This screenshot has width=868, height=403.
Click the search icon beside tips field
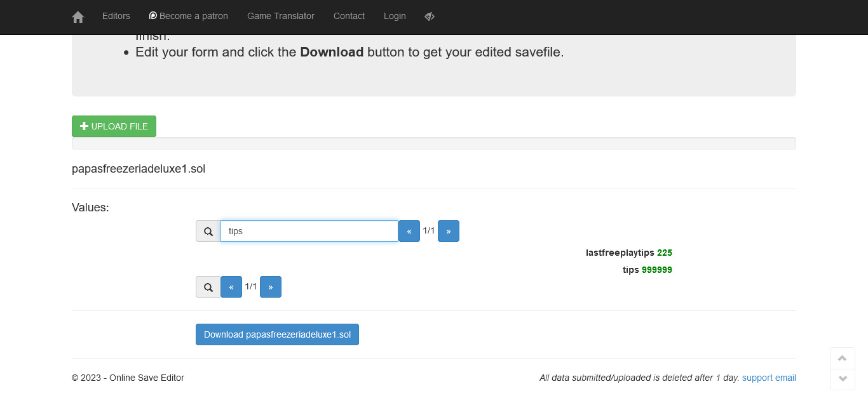pyautogui.click(x=208, y=231)
